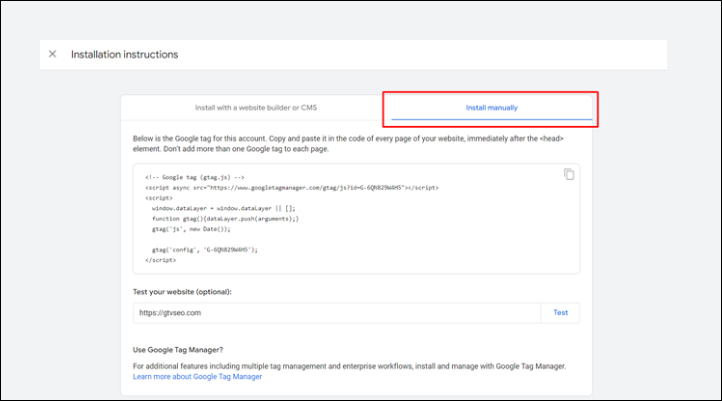Click the Use Google Tag Manager? heading
The height and width of the screenshot is (401, 722).
(178, 350)
